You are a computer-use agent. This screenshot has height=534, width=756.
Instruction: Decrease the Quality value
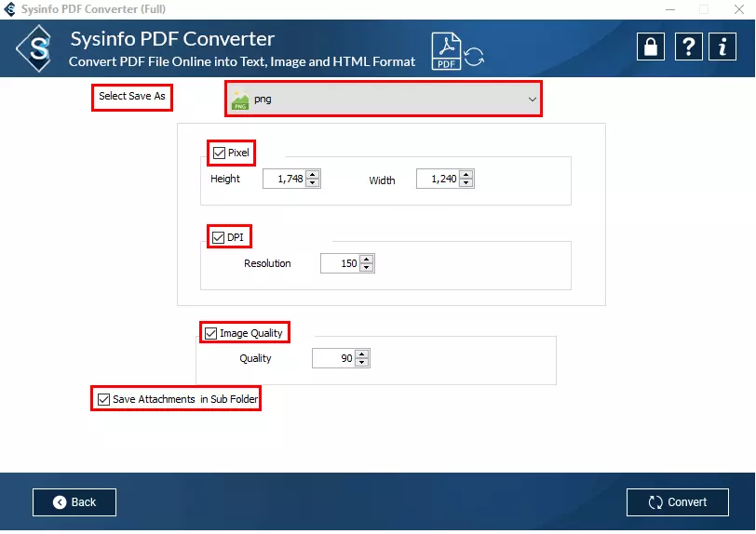coord(362,363)
